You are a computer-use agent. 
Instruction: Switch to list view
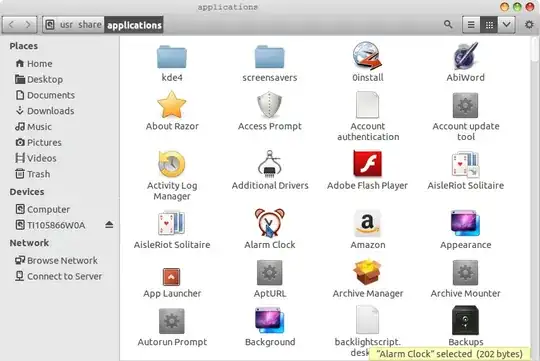click(x=471, y=25)
